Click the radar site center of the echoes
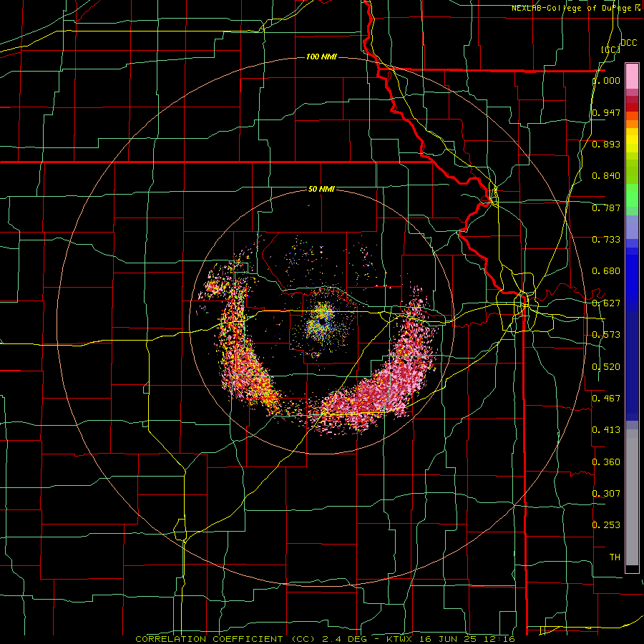This screenshot has width=644, height=644. pos(323,320)
